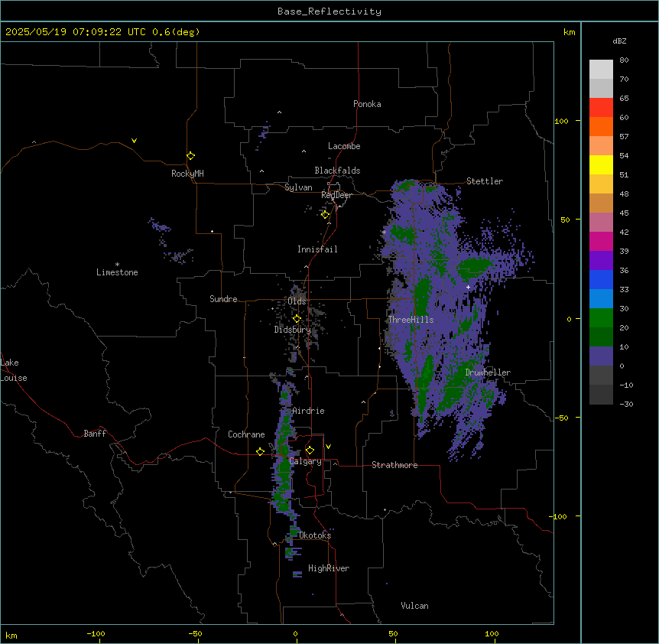Choose the light blue 33–30 dBZ legend swatch
This screenshot has width=659, height=644.
tap(601, 299)
